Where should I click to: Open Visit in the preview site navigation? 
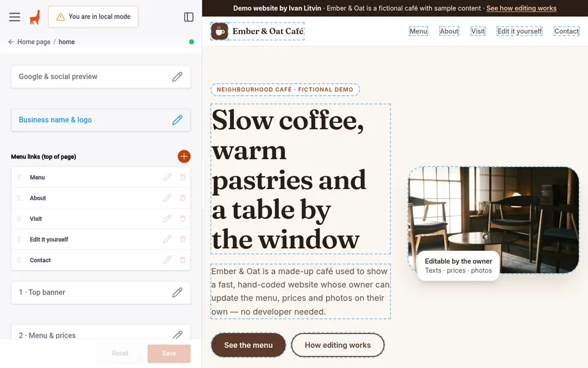pyautogui.click(x=478, y=31)
